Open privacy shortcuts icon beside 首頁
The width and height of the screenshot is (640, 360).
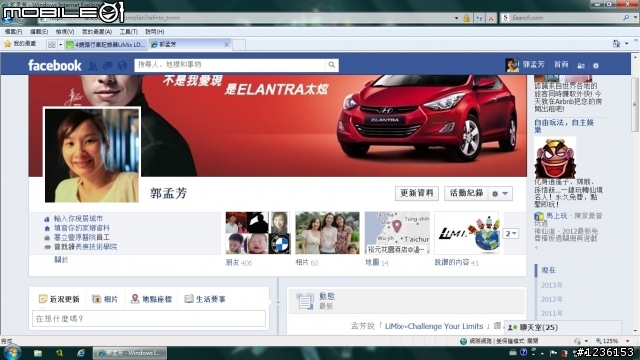[x=581, y=66]
